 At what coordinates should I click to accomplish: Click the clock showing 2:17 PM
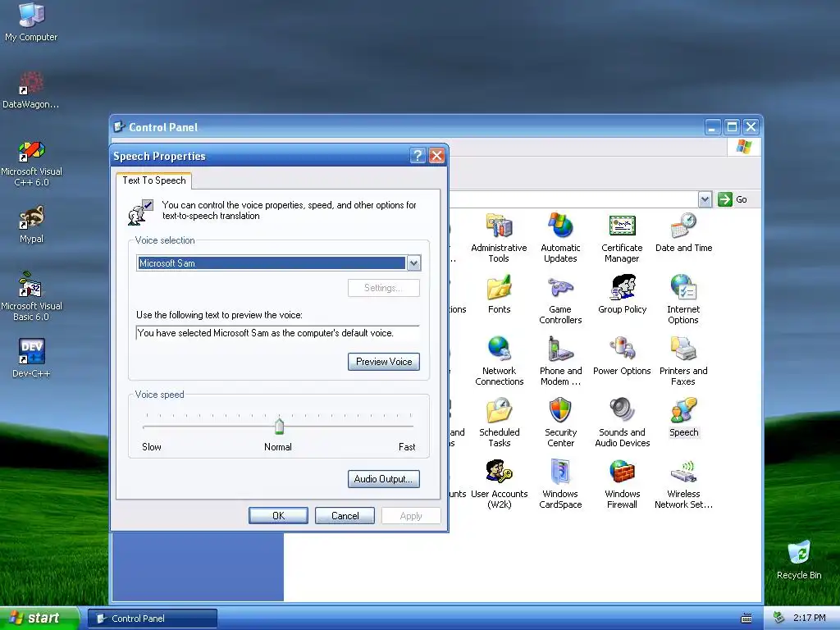[x=809, y=618]
